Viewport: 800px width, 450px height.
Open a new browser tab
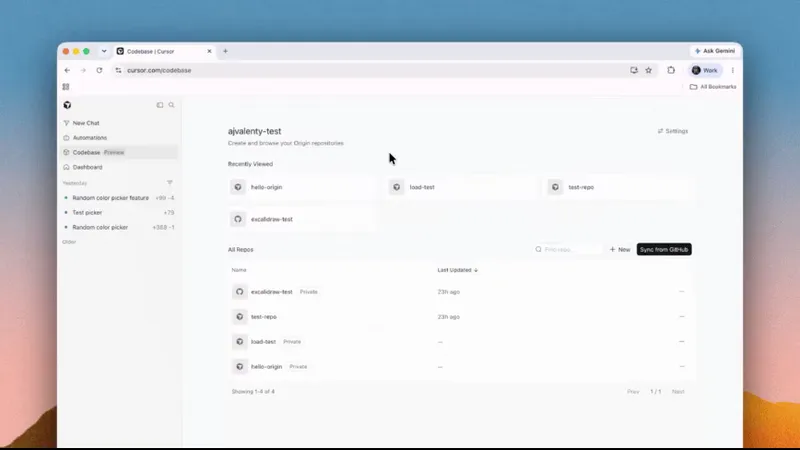tap(226, 51)
